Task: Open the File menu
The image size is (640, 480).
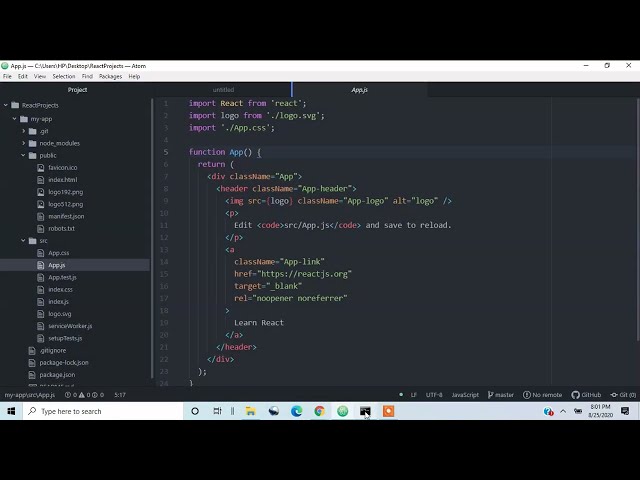Action: (7, 76)
